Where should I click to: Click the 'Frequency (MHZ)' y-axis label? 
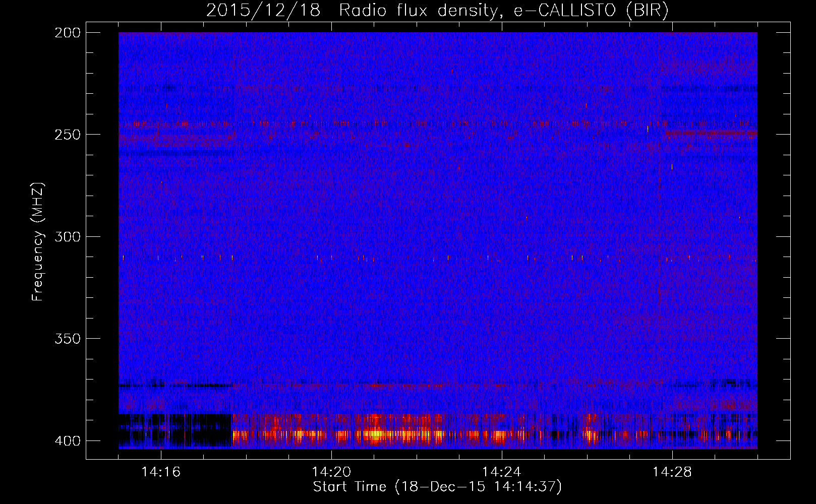[x=38, y=241]
